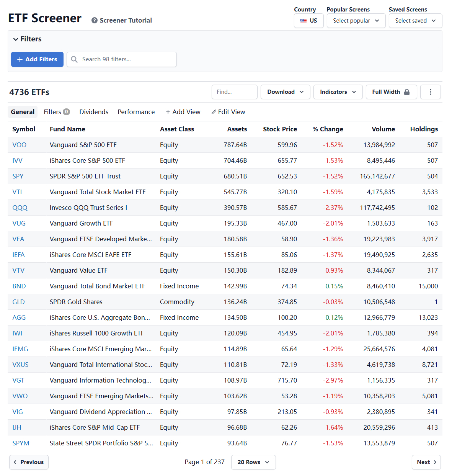Select the General tab
This screenshot has width=452, height=476.
point(23,112)
